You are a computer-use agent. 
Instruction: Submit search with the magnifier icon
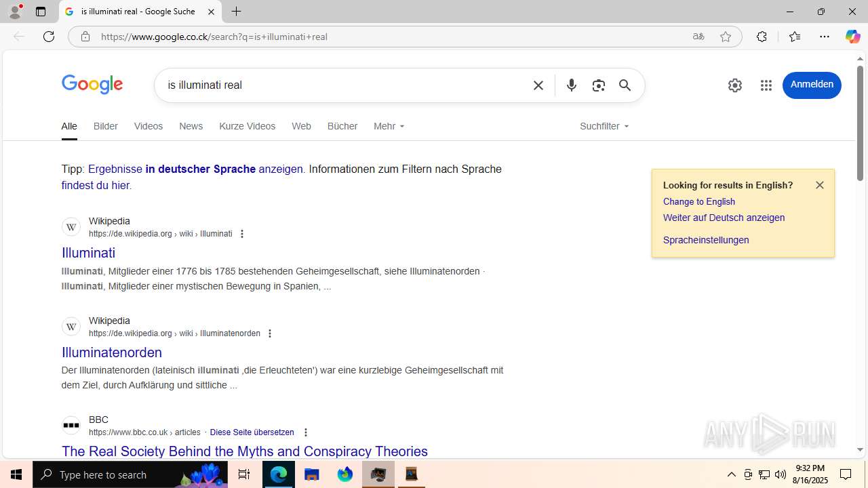(x=625, y=85)
